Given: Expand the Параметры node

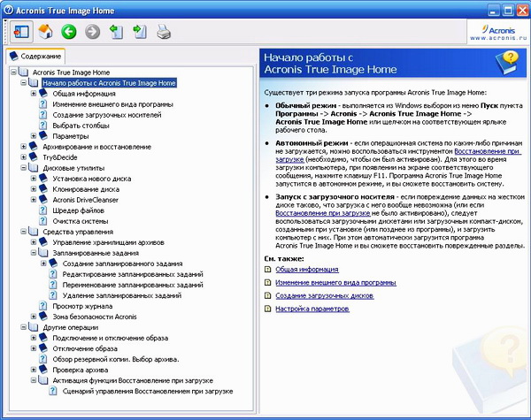Looking at the screenshot, I should 34,135.
